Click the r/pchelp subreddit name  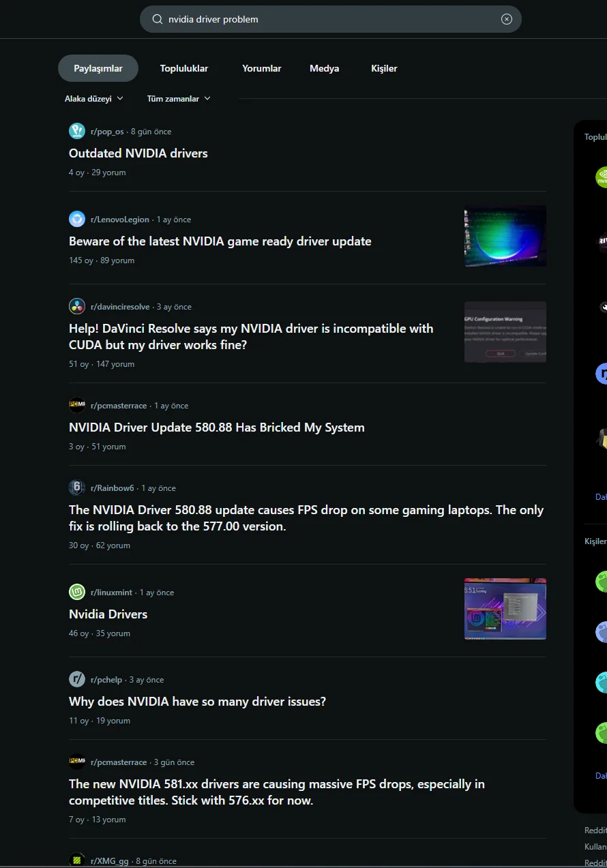point(106,680)
